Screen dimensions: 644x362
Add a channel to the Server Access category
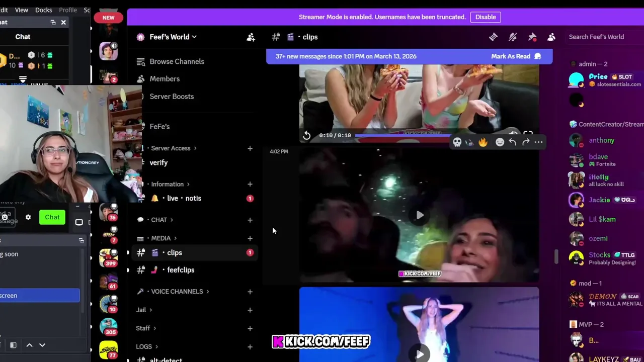pyautogui.click(x=250, y=148)
